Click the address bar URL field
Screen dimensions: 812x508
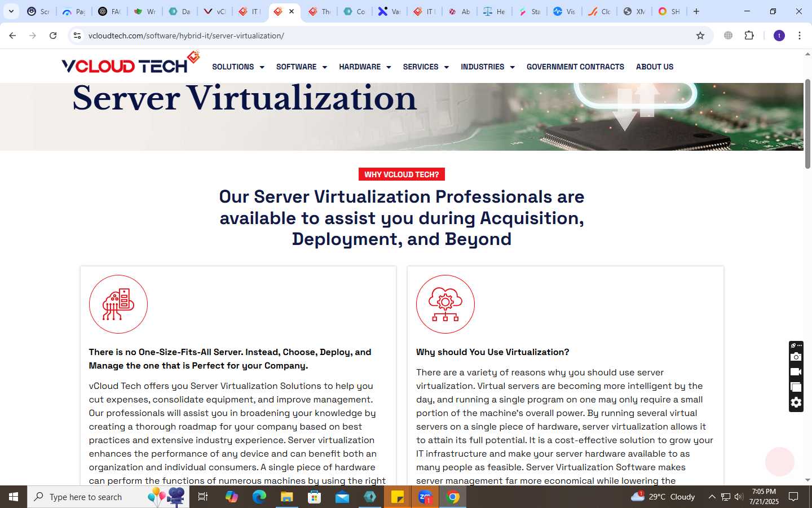[389, 36]
